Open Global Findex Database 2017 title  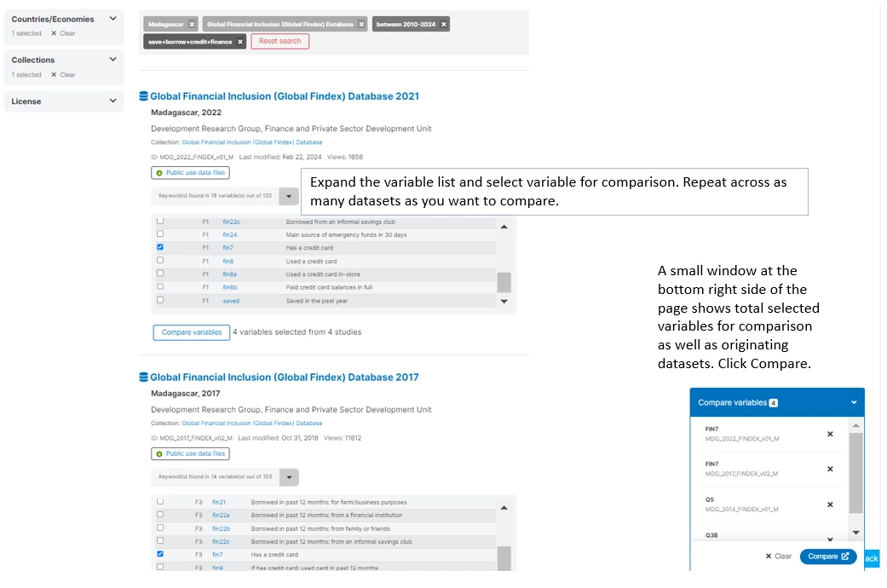(x=285, y=377)
